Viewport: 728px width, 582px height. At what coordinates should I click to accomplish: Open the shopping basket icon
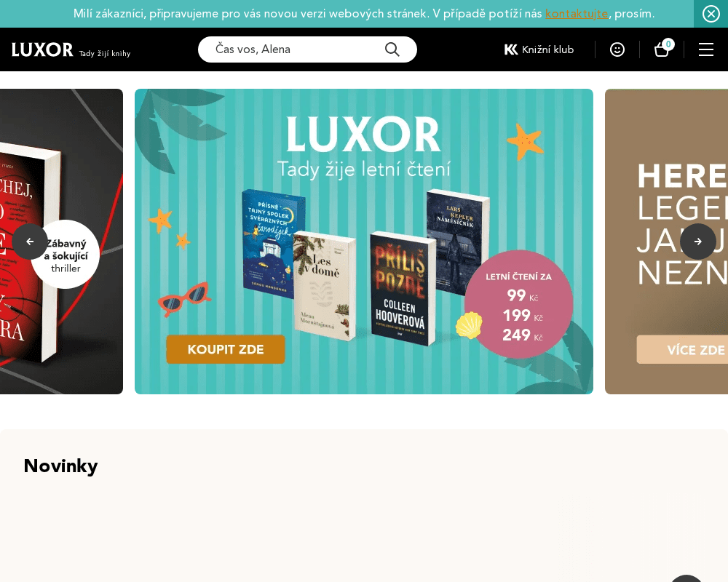(x=662, y=49)
